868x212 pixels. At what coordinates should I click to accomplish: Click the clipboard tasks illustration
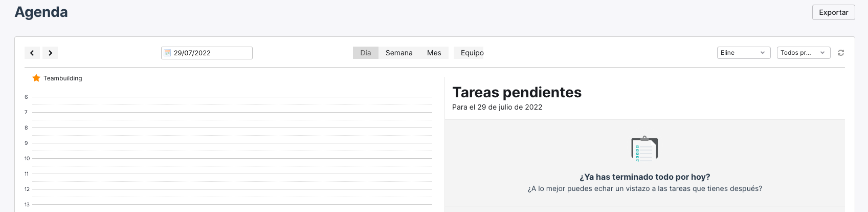click(x=644, y=149)
